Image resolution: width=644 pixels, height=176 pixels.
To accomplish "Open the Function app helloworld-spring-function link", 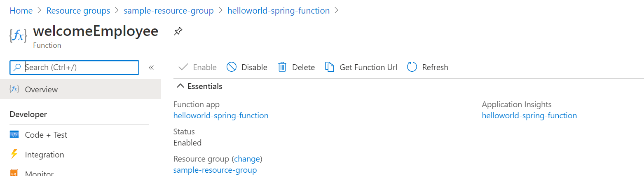I will point(221,115).
